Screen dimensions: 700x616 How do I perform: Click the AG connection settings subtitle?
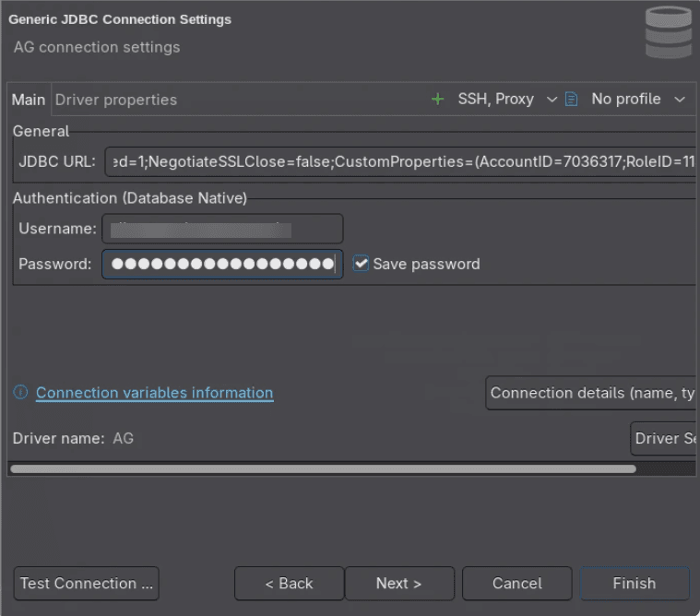click(x=97, y=47)
